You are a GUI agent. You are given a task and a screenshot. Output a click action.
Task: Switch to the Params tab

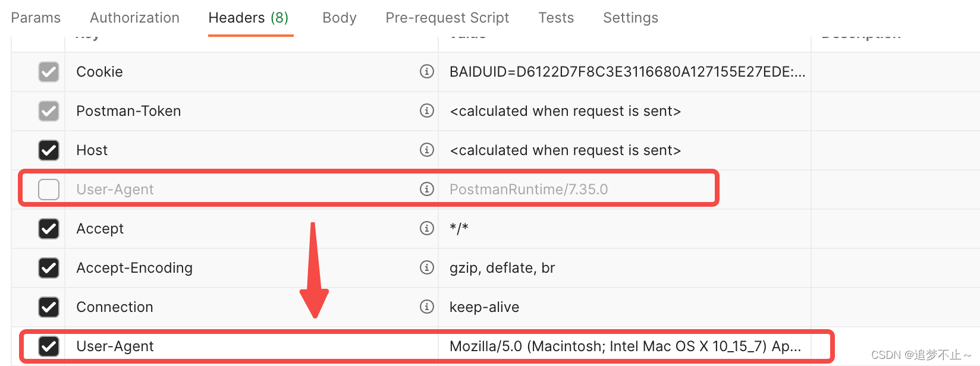tap(36, 18)
